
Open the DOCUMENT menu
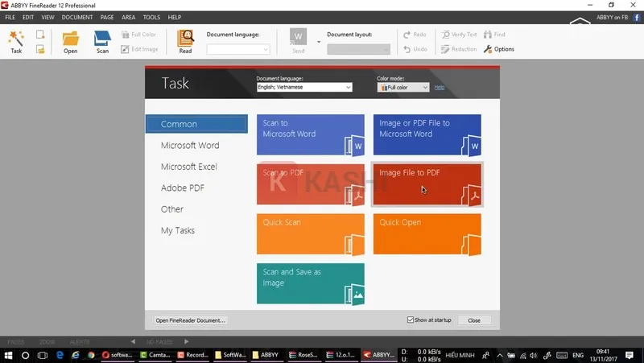tap(77, 17)
